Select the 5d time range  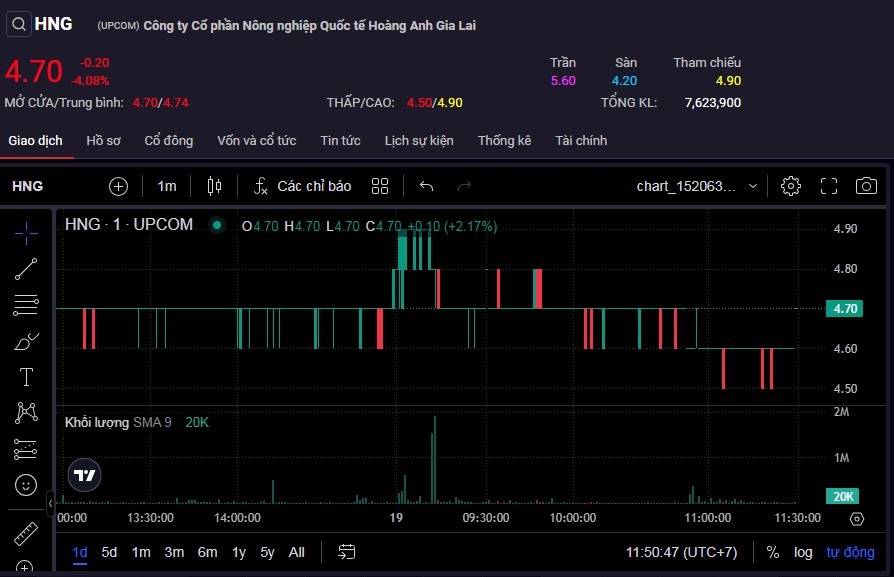[109, 552]
